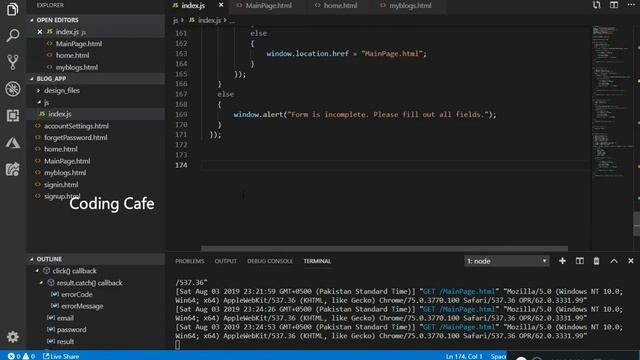Click the Spaces indentation status item

498,356
